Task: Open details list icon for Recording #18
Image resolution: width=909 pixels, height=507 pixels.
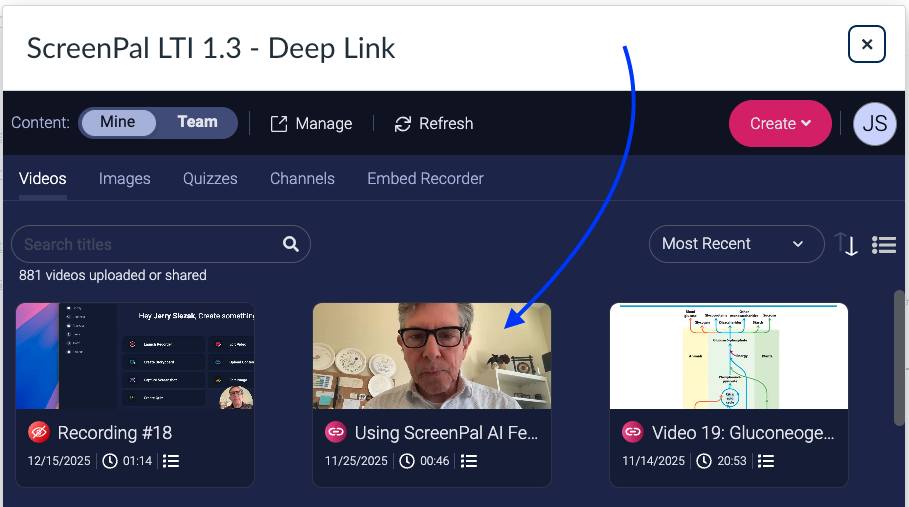Action: (171, 461)
